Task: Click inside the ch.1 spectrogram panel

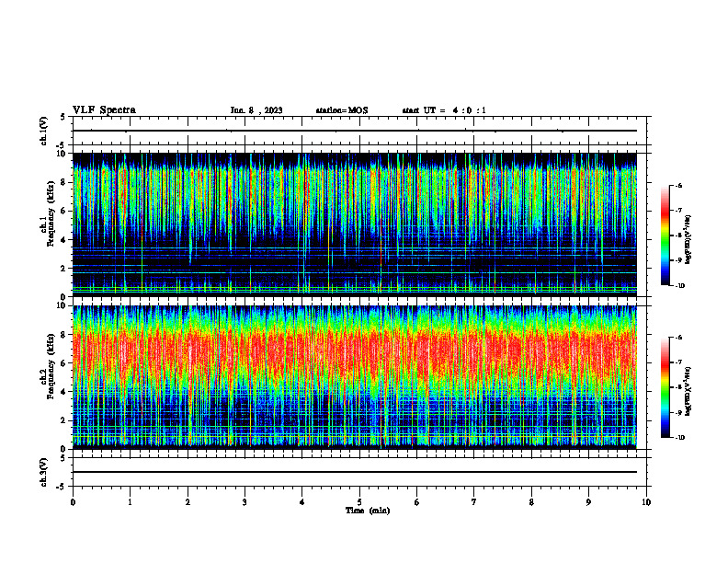Action: click(x=355, y=224)
